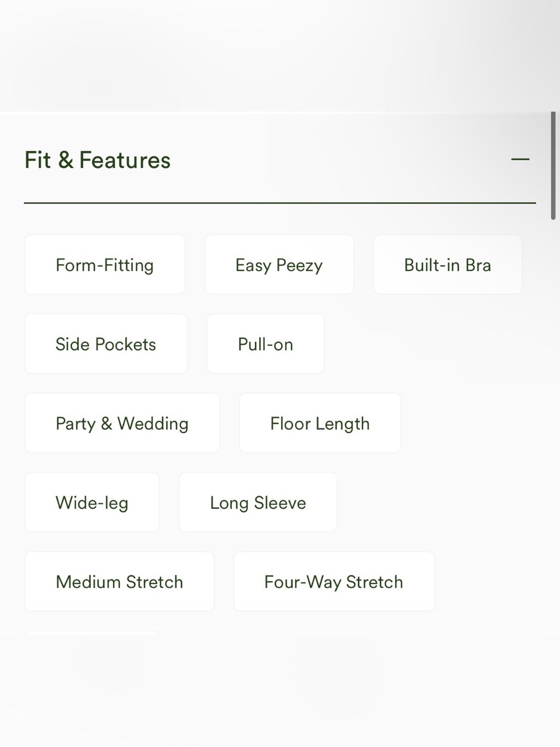Select the Easy Peezy filter

click(x=279, y=265)
